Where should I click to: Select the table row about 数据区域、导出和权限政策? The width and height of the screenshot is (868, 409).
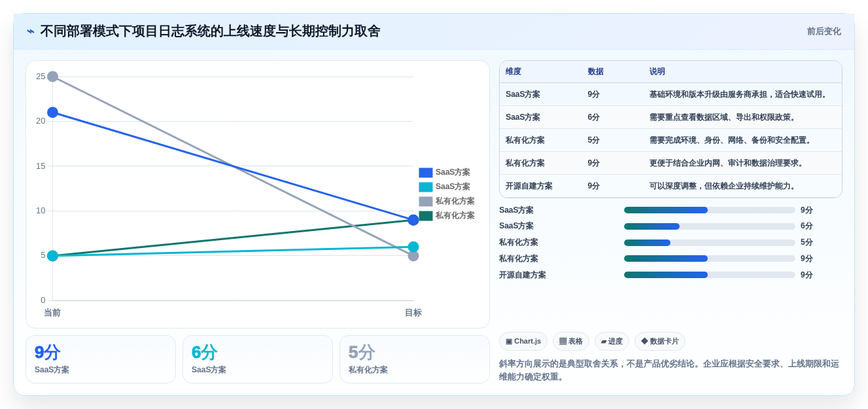click(x=670, y=117)
